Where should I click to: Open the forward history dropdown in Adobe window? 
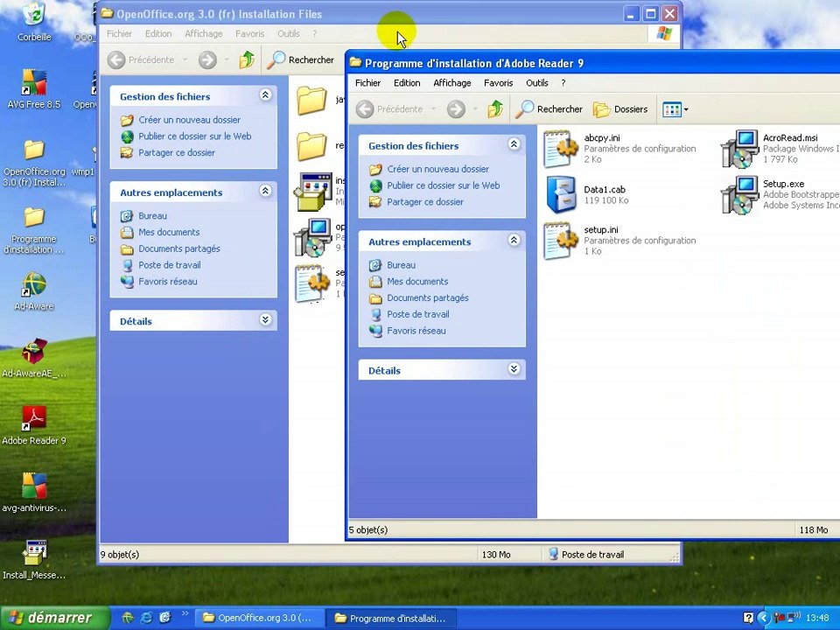(474, 109)
